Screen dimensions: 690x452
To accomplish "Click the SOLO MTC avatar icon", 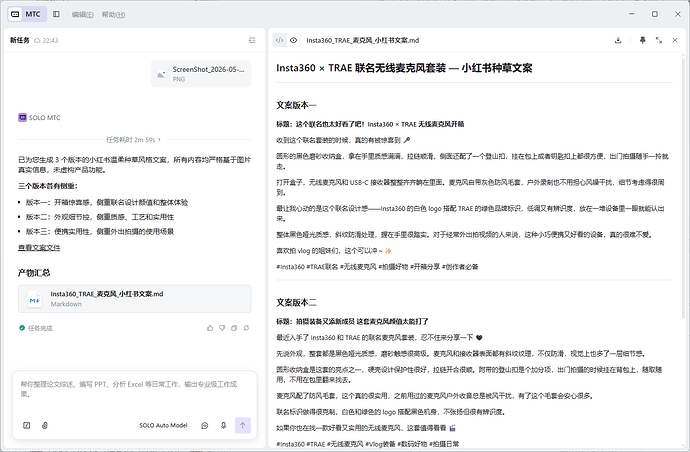I will (22, 118).
